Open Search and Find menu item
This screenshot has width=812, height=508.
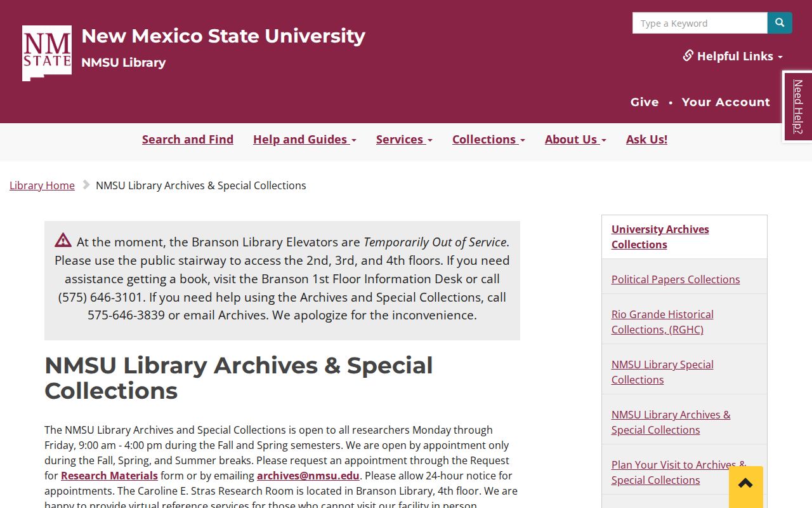coord(188,139)
